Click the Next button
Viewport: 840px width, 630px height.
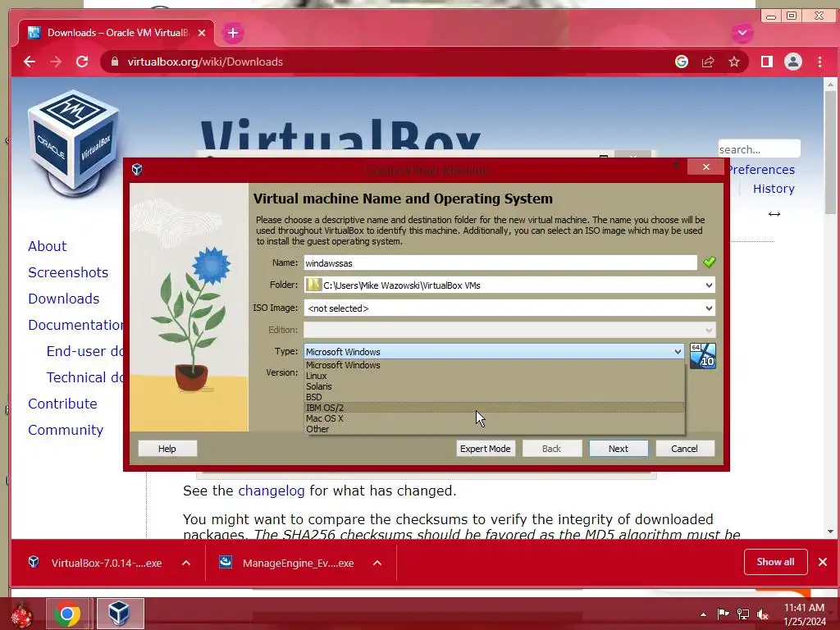[619, 449]
